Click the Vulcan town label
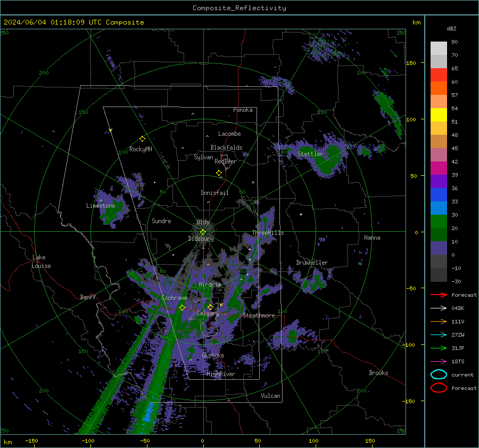The width and height of the screenshot is (479, 448). coord(270,396)
